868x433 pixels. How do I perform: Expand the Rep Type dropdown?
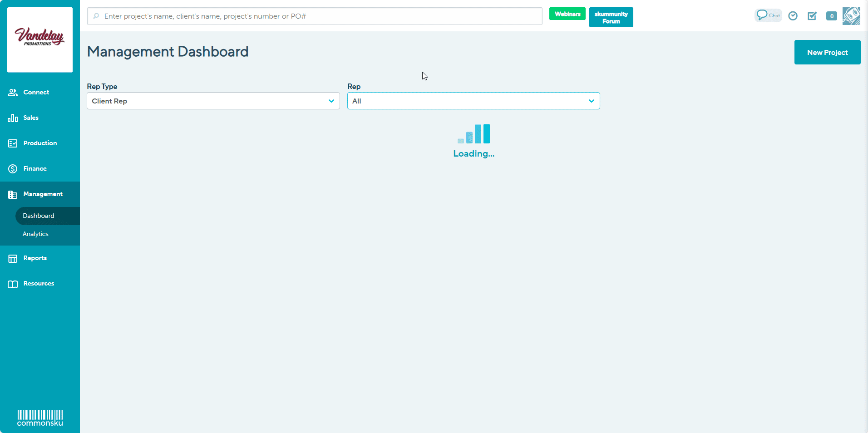point(213,101)
